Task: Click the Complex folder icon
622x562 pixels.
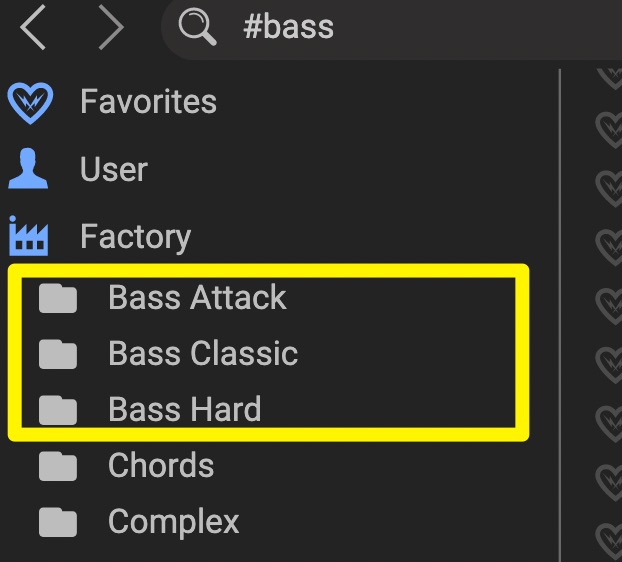Action: tap(59, 522)
